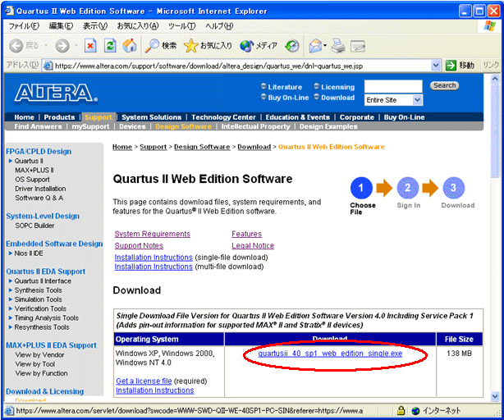Click into the Altera site search field
The height and width of the screenshot is (420, 504).
click(x=393, y=85)
